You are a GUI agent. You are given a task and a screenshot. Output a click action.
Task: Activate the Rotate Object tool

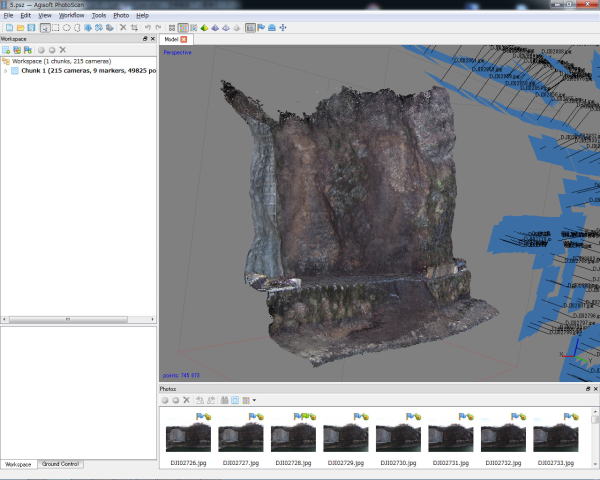pyautogui.click(x=110, y=28)
